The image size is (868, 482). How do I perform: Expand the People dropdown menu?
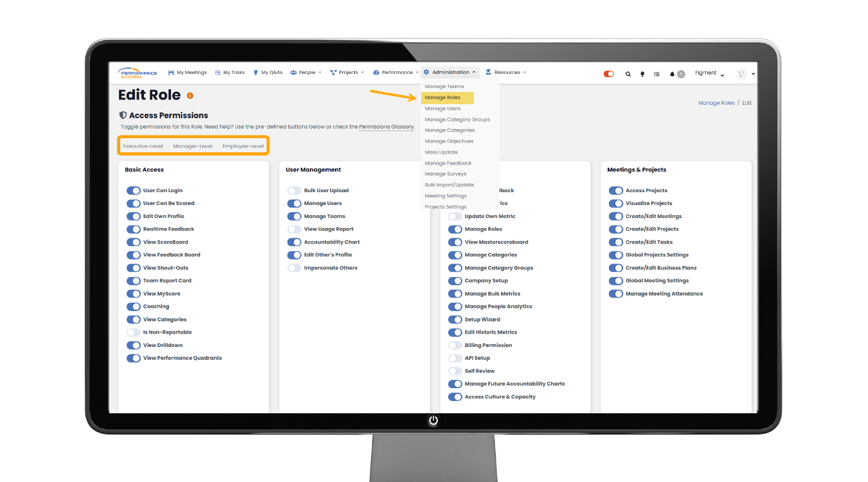307,73
